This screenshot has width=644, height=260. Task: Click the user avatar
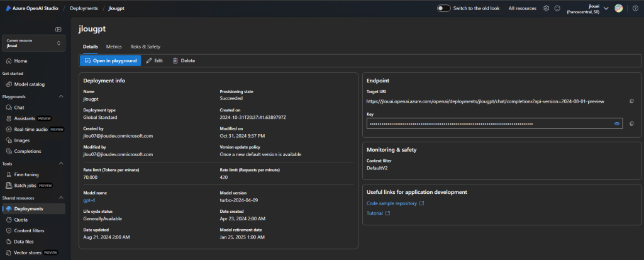619,8
